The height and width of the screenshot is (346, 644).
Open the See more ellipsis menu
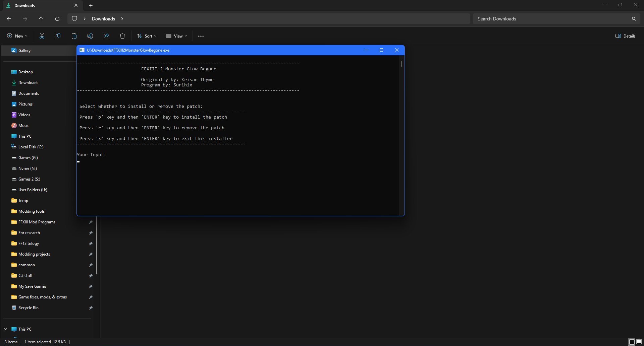[x=201, y=36]
